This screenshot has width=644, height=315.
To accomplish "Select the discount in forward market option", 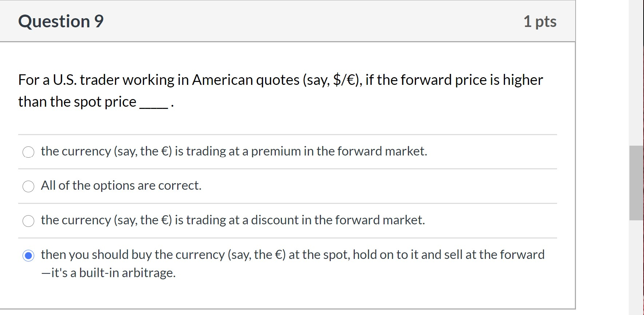I will (x=28, y=221).
